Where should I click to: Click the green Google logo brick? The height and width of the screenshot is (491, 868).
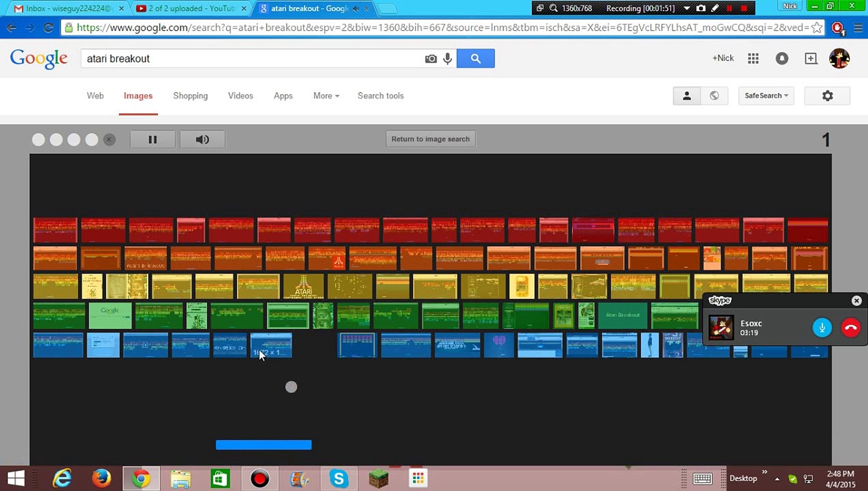[110, 316]
